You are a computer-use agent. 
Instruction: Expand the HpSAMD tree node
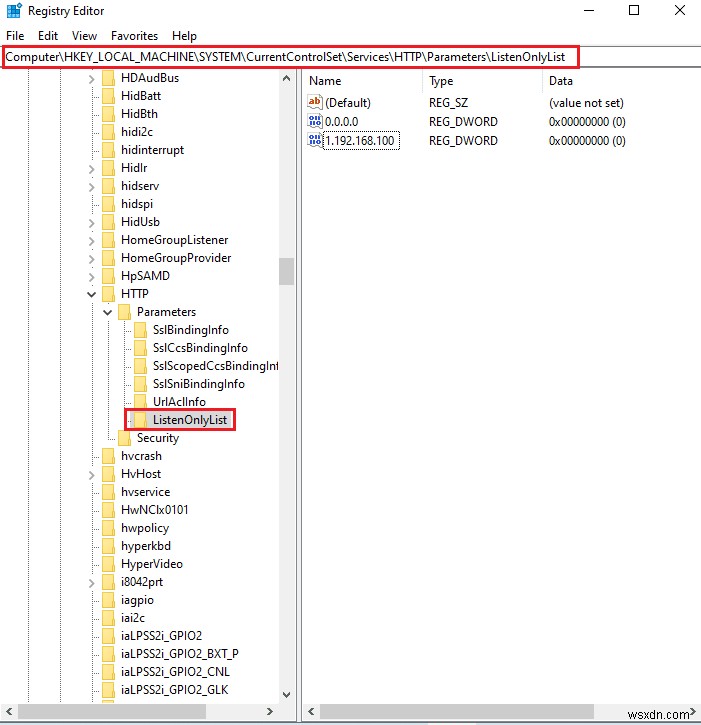(x=92, y=277)
